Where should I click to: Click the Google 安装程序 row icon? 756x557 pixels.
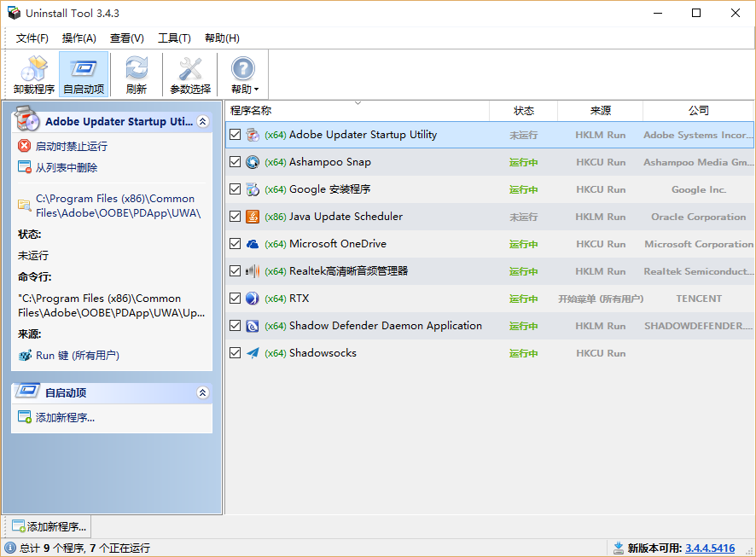tap(253, 189)
